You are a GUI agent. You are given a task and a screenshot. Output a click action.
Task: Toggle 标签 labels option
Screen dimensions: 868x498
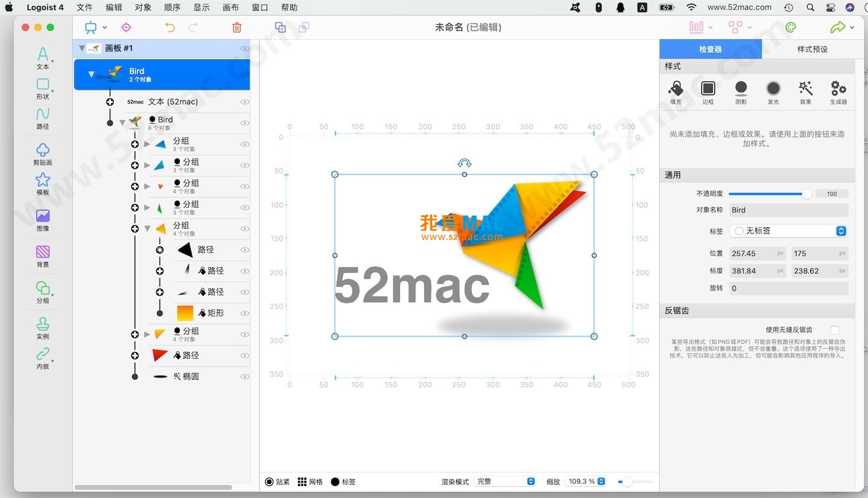pos(343,482)
